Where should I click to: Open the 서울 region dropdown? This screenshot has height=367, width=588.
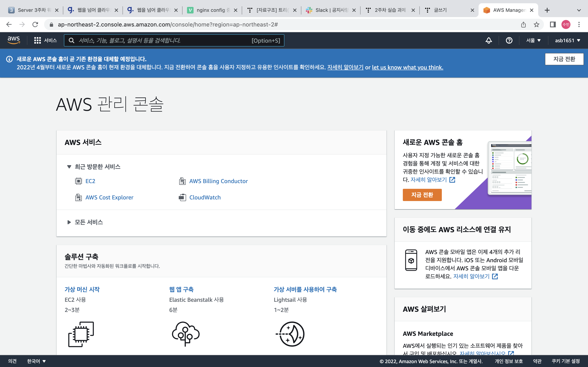[x=533, y=40]
